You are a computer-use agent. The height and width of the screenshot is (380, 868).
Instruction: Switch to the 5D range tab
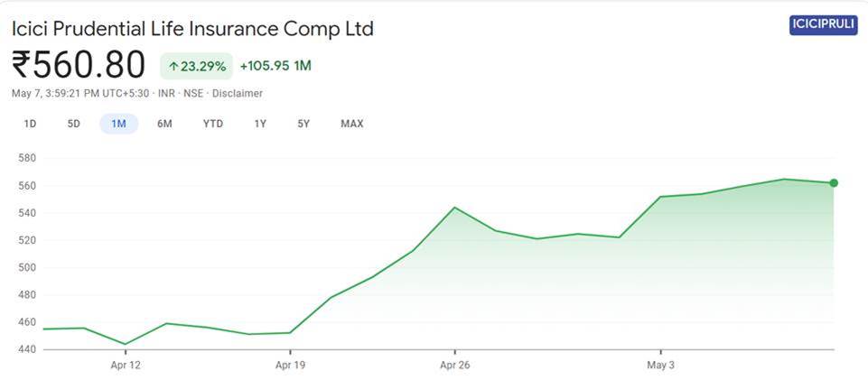[74, 124]
